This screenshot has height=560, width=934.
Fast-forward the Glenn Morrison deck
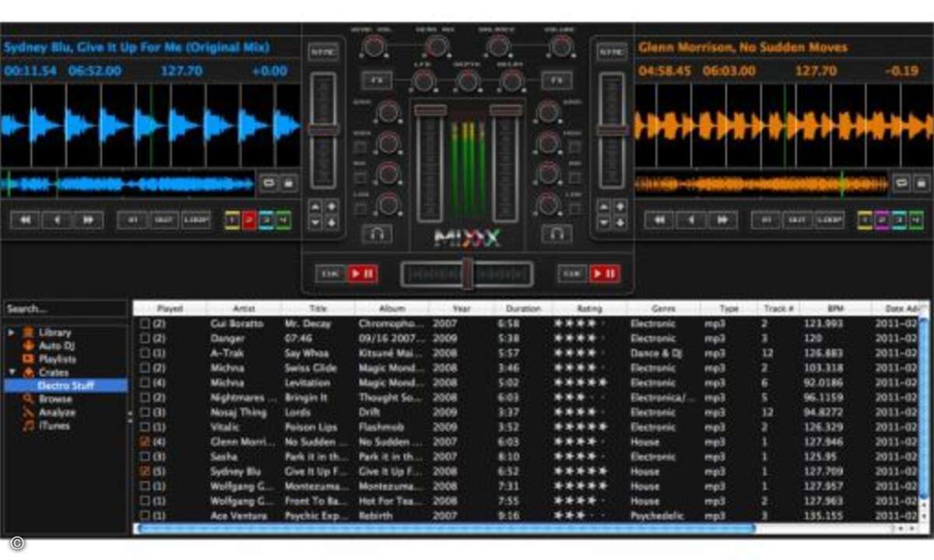(x=723, y=220)
